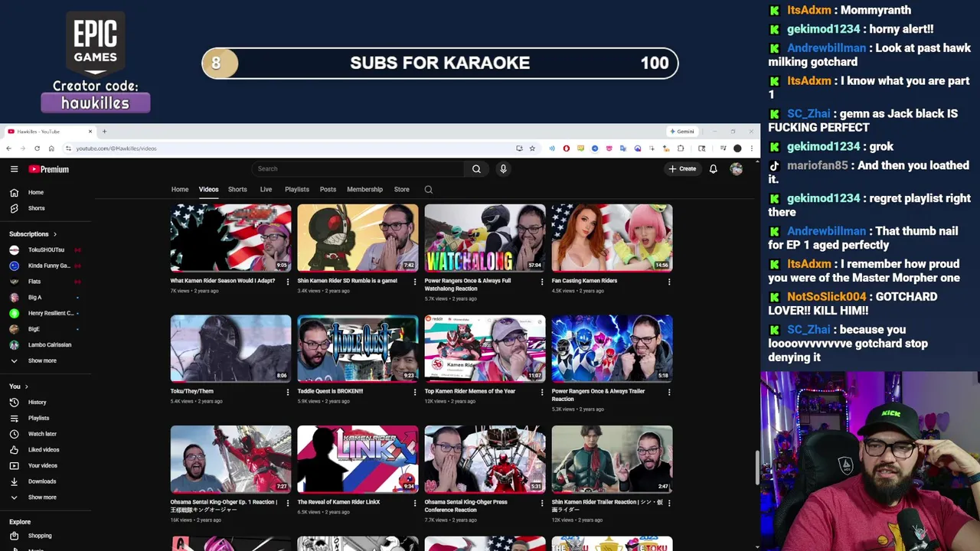Open the Toku/They/Them video thumbnail
Viewport: 980px width, 551px height.
coord(230,348)
